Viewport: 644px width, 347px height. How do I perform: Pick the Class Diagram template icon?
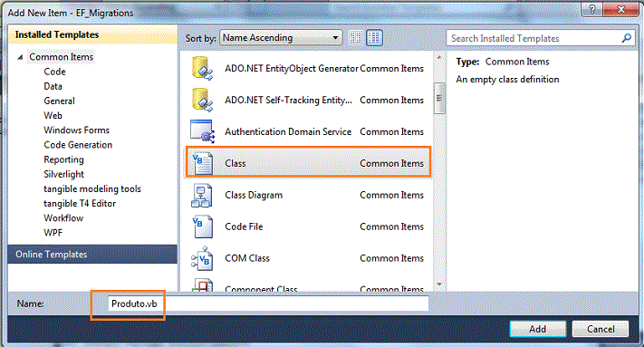(x=202, y=195)
